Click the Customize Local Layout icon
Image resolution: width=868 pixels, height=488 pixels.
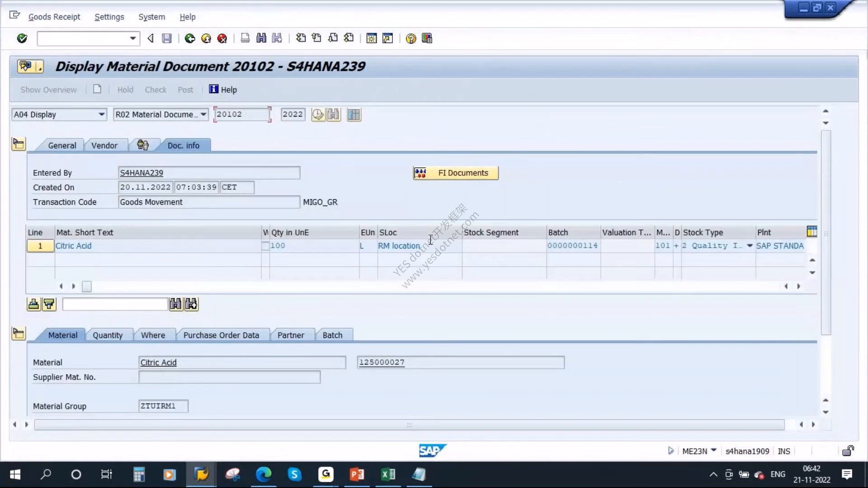coord(427,38)
